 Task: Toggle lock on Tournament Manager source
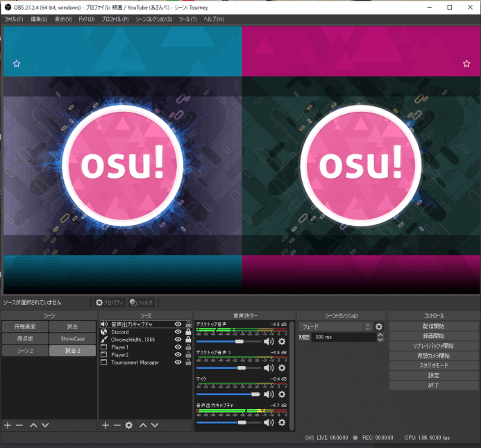(x=188, y=362)
